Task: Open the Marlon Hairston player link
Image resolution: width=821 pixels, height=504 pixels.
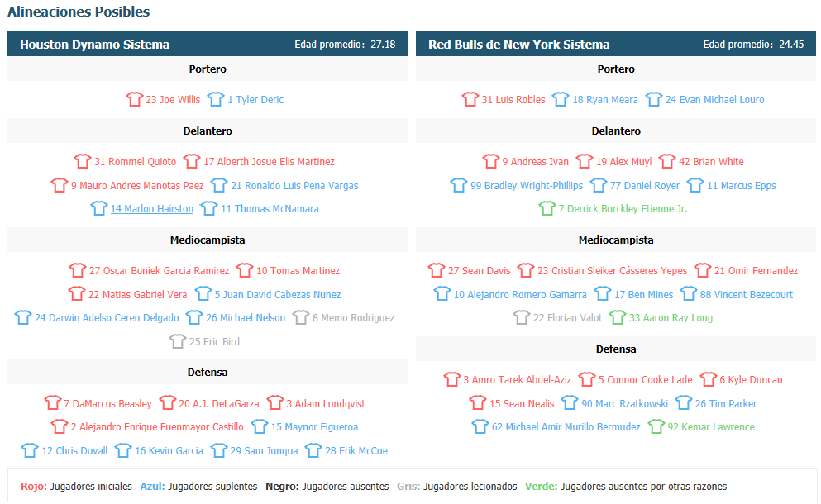Action: click(152, 209)
